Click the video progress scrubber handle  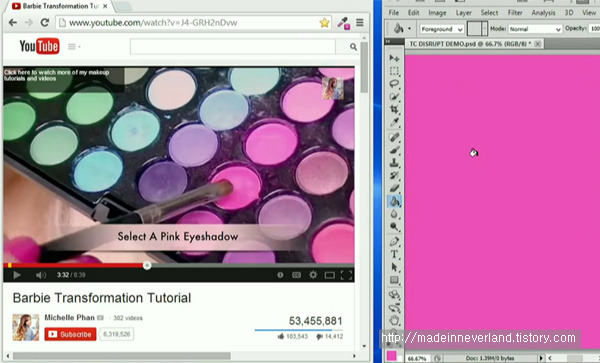[x=147, y=265]
